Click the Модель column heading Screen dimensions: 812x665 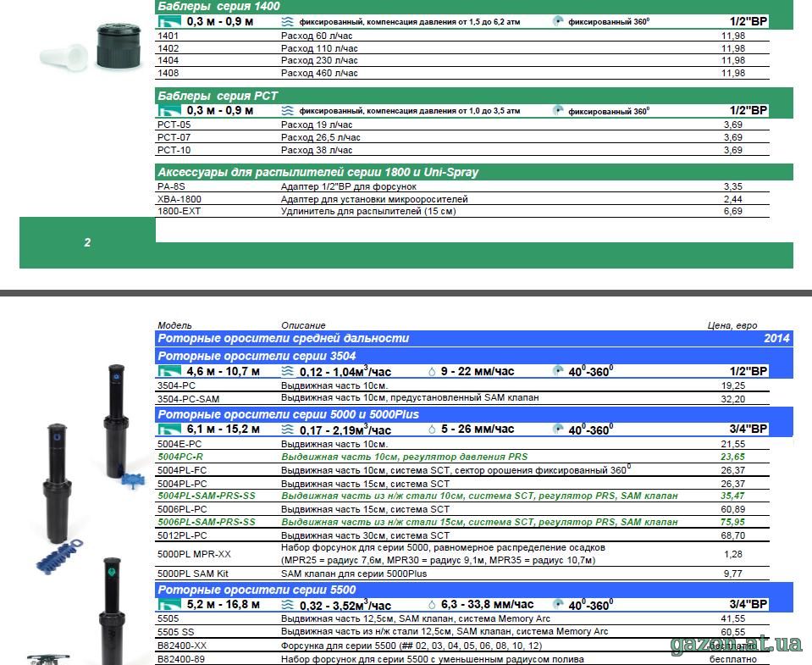click(x=174, y=325)
